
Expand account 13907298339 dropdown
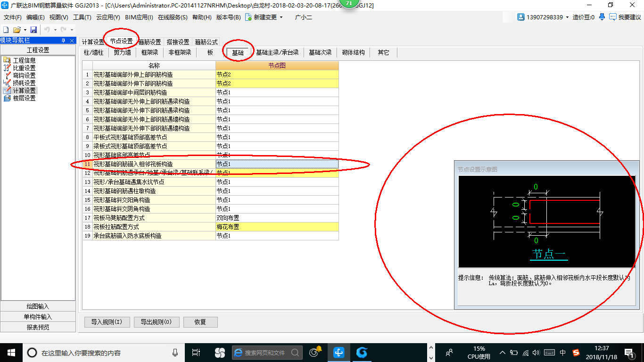567,17
